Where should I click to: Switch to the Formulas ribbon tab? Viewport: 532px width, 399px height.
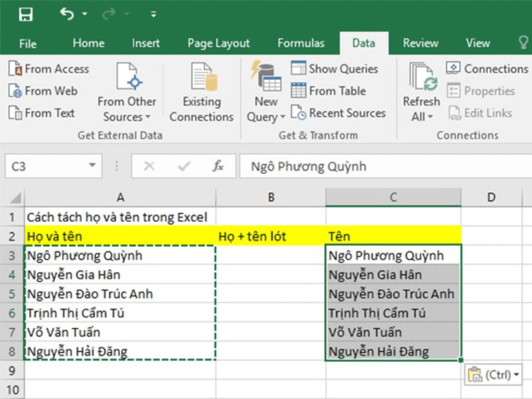click(x=301, y=43)
